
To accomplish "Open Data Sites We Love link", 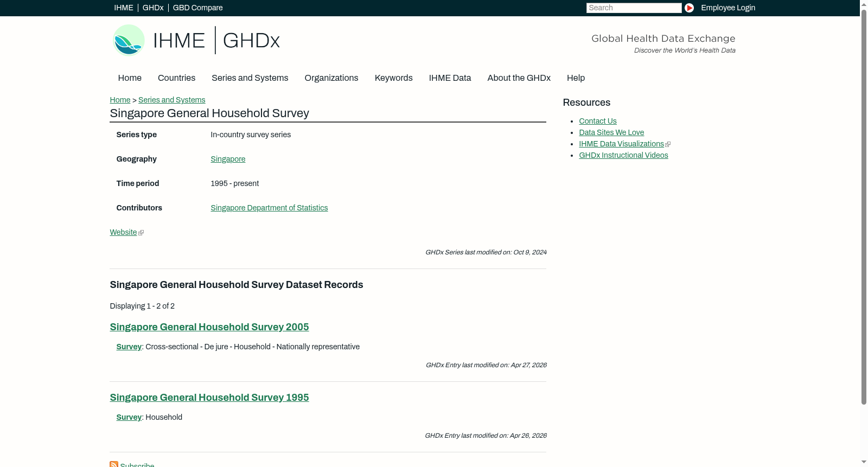I will pyautogui.click(x=611, y=132).
